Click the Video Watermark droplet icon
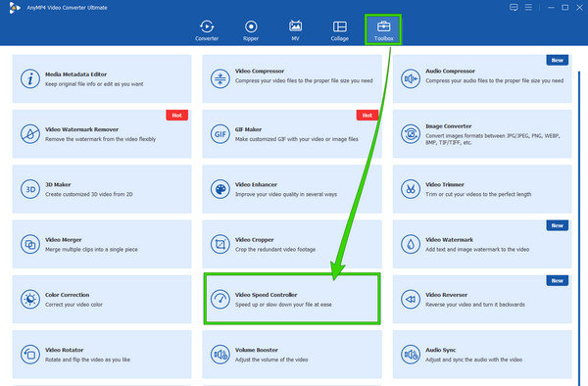588x386 pixels. tap(411, 244)
